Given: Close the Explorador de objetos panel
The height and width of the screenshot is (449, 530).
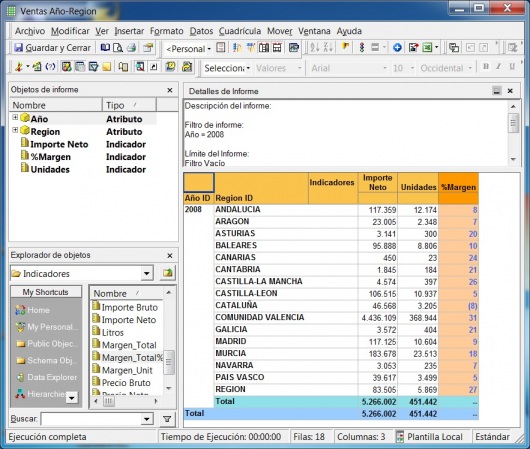Looking at the screenshot, I should [170, 255].
